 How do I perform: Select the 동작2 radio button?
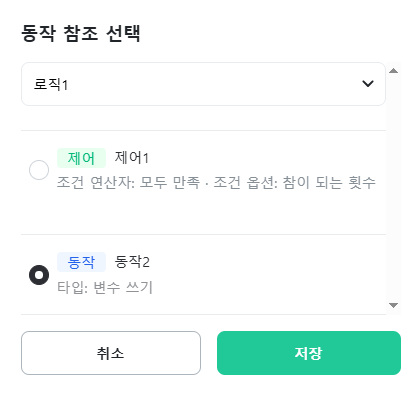[x=39, y=275]
